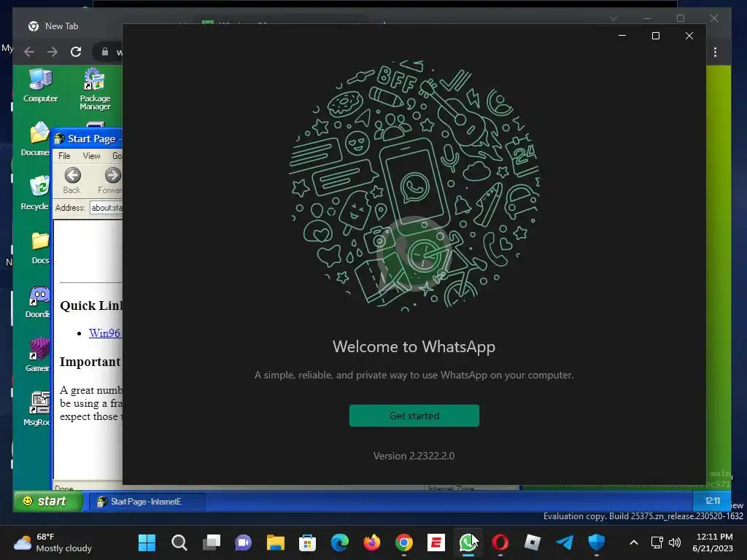Open File Explorer from the taskbar
This screenshot has height=560, width=747.
[275, 542]
